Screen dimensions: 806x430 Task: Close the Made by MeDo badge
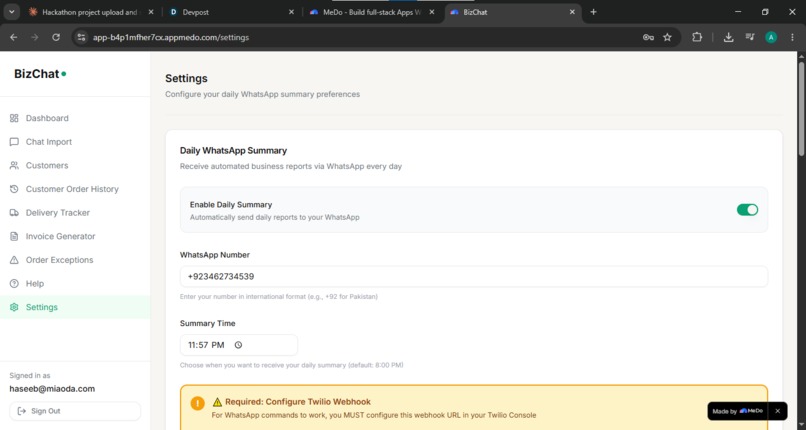777,411
